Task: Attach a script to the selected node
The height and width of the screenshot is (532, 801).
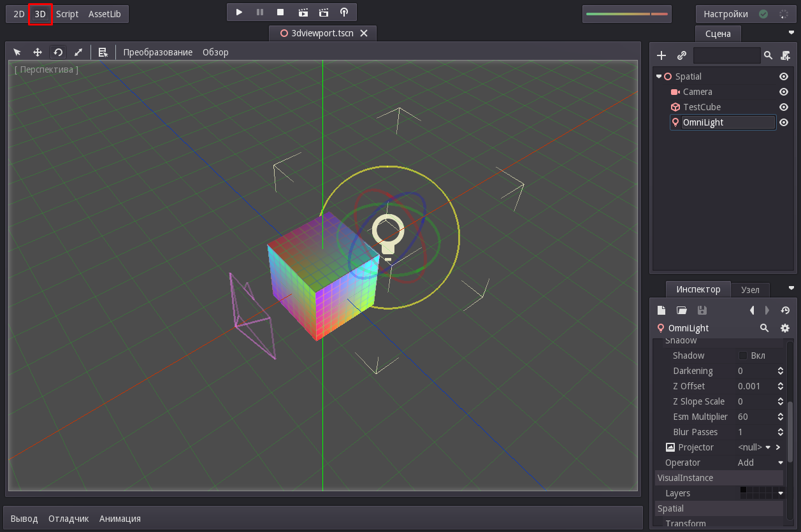Action: tap(785, 55)
